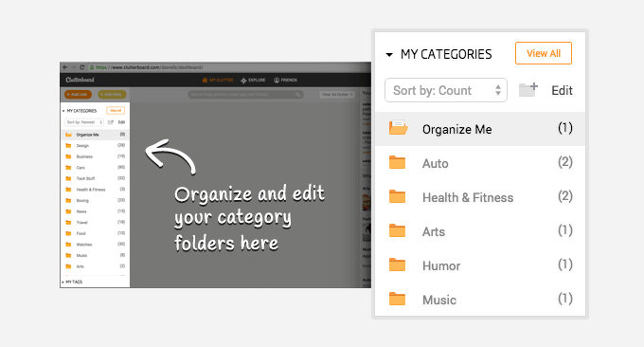Open Arts category in the enlarged panel
This screenshot has width=644, height=347.
[x=434, y=231]
